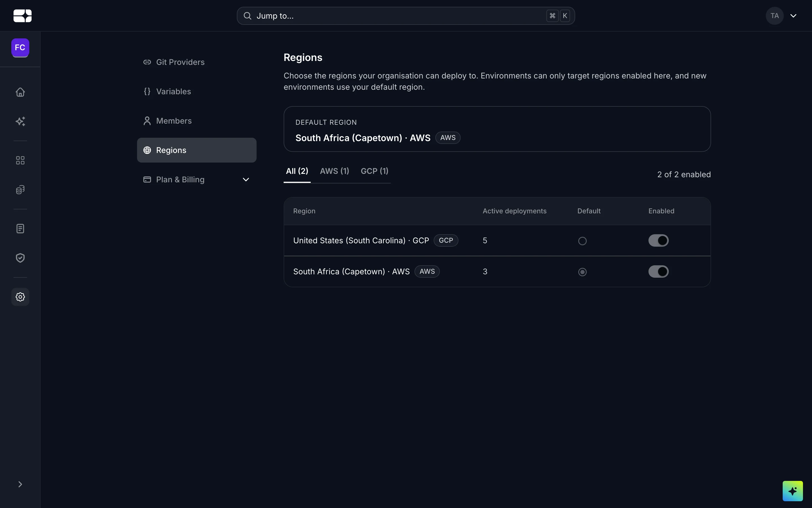
Task: Open account menu chevron beside TA
Action: 793,16
